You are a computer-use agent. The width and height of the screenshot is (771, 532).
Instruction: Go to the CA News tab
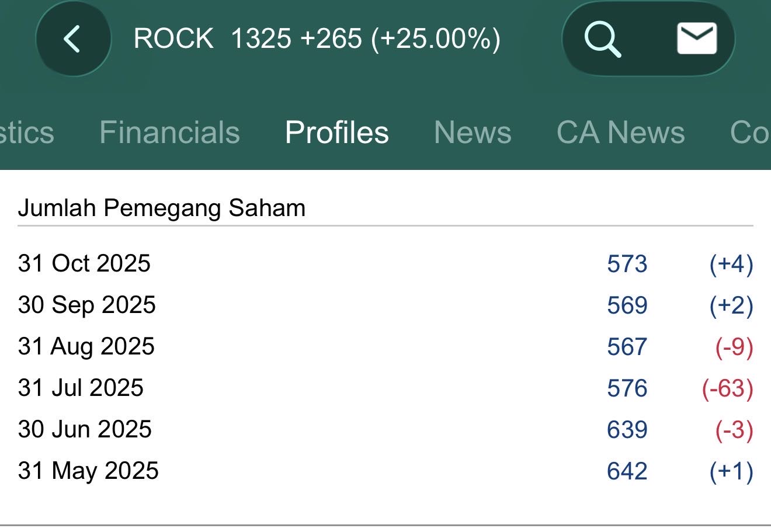tap(620, 132)
